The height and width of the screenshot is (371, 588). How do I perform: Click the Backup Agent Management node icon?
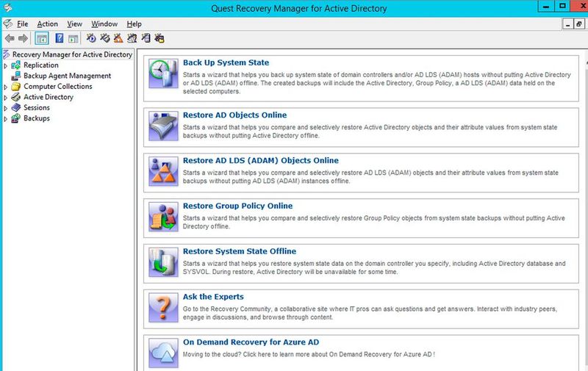pos(15,76)
